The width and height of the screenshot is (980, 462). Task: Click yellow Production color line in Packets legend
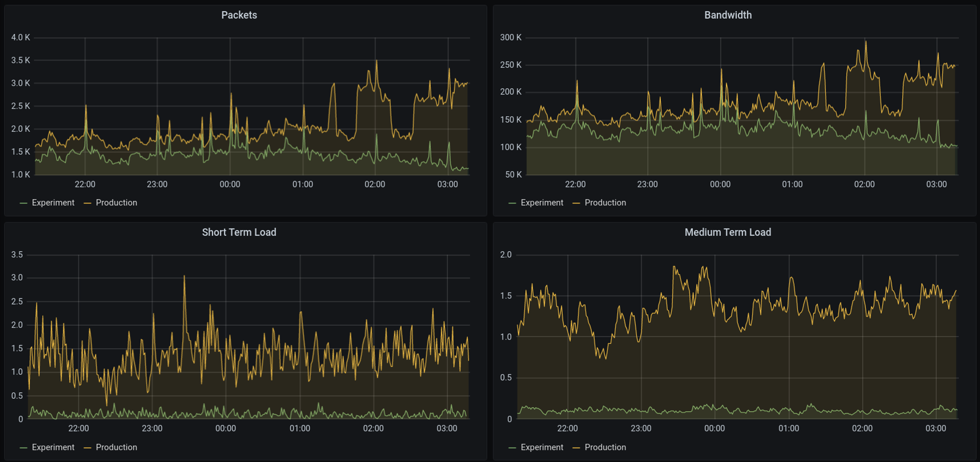click(87, 203)
